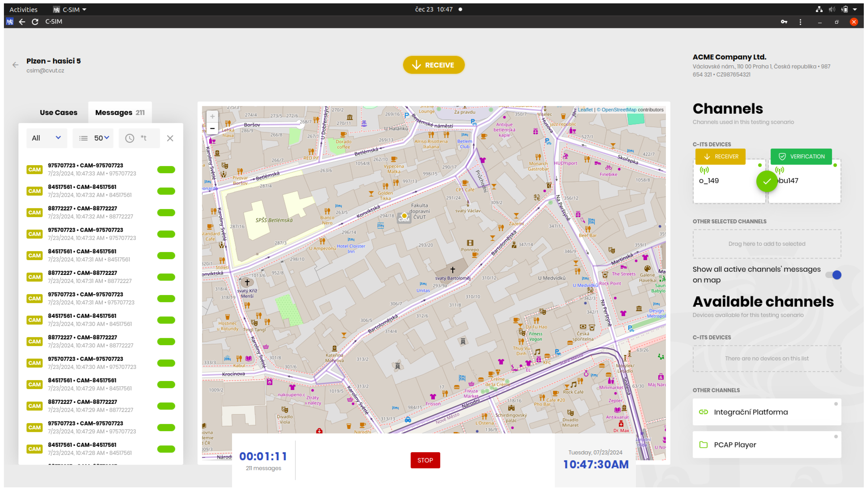Open the 10:47:29 AM 88772227 CAM message
Viewport: 868px width, 491px height.
[x=101, y=406]
